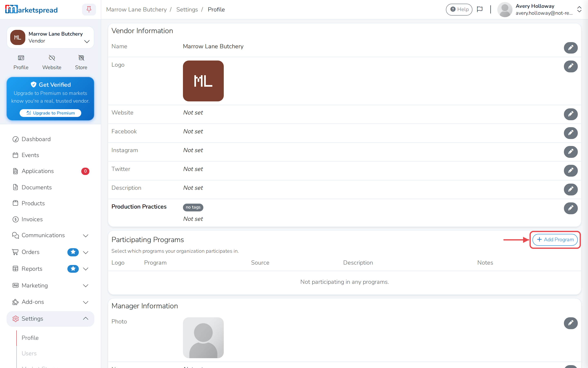Open the flag feedback icon
Image resolution: width=588 pixels, height=368 pixels.
coord(480,9)
